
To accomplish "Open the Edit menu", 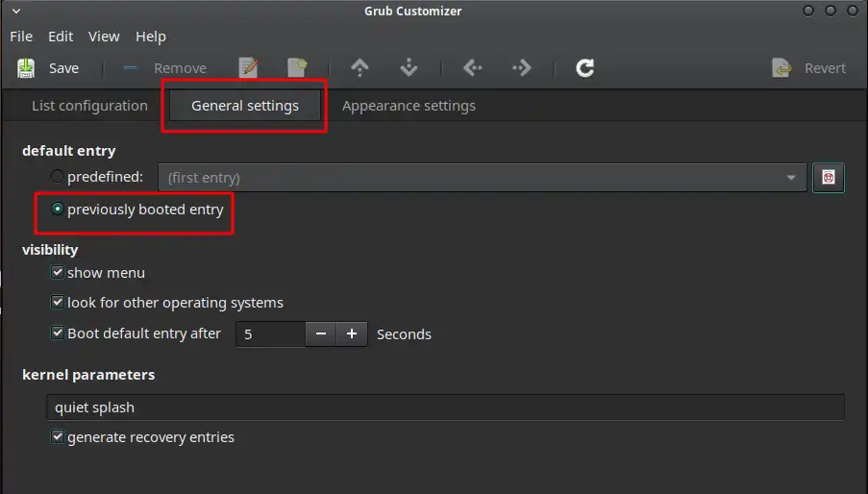I will point(61,37).
